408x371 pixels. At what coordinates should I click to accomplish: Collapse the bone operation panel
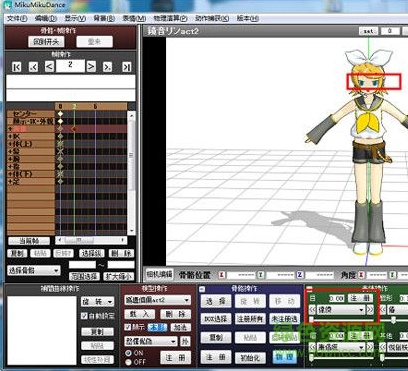tap(202, 289)
